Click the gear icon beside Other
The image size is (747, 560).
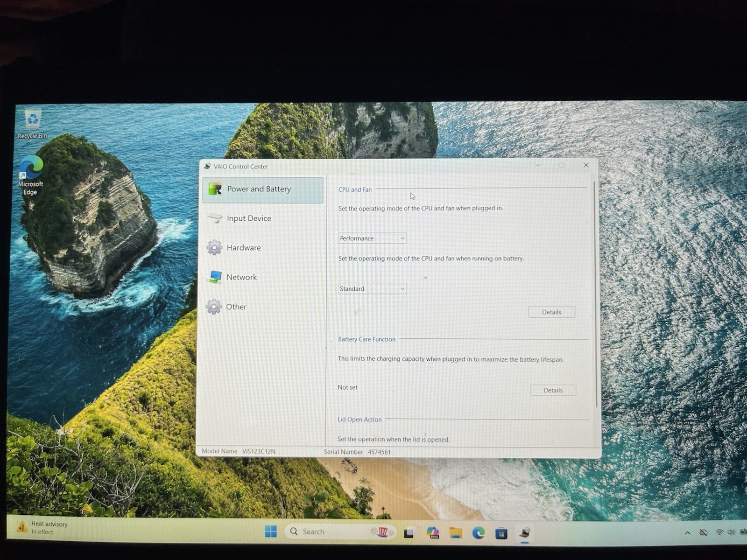point(214,307)
